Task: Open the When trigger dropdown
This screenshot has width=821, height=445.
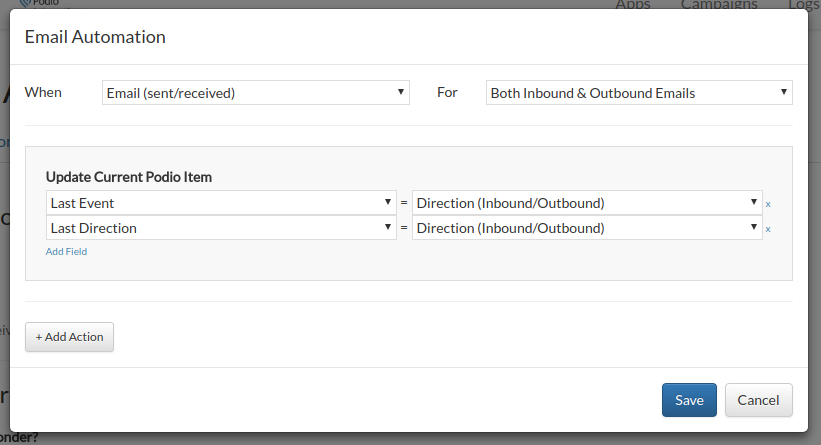Action: click(256, 93)
